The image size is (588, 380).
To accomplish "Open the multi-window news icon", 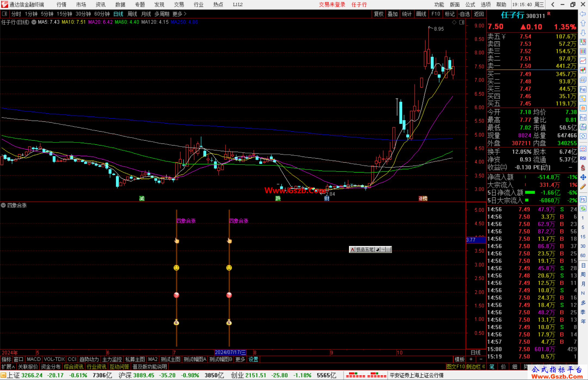I will pos(583,80).
